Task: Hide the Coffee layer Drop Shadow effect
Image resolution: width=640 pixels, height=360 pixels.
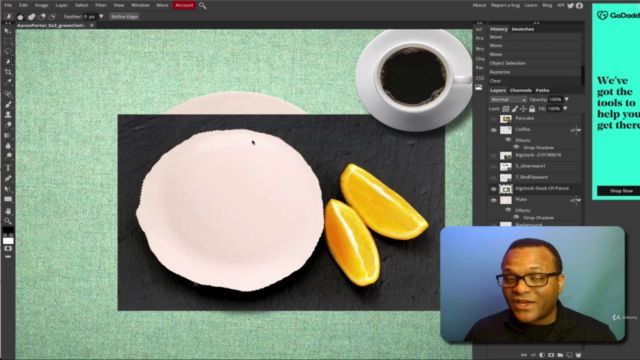Action: [x=516, y=147]
